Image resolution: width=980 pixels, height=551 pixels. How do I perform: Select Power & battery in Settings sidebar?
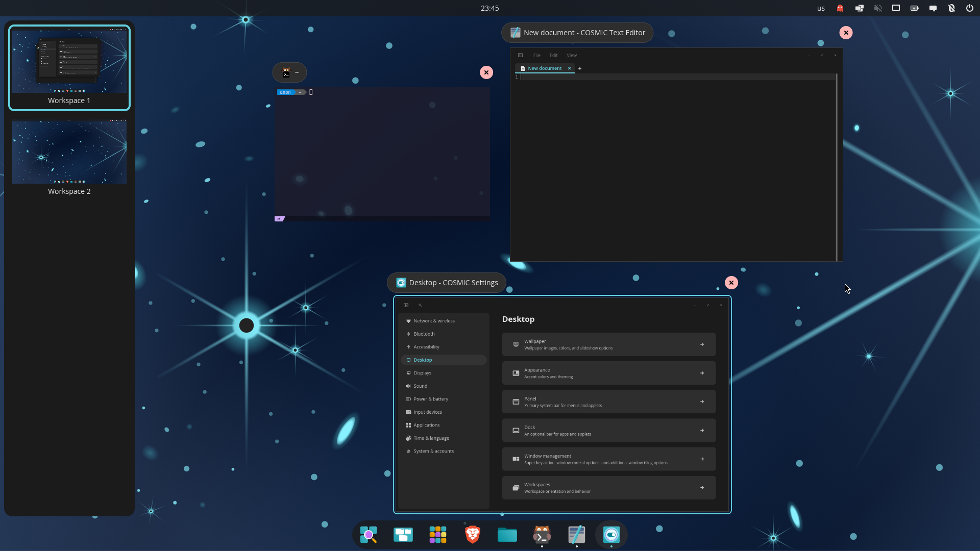click(x=444, y=399)
